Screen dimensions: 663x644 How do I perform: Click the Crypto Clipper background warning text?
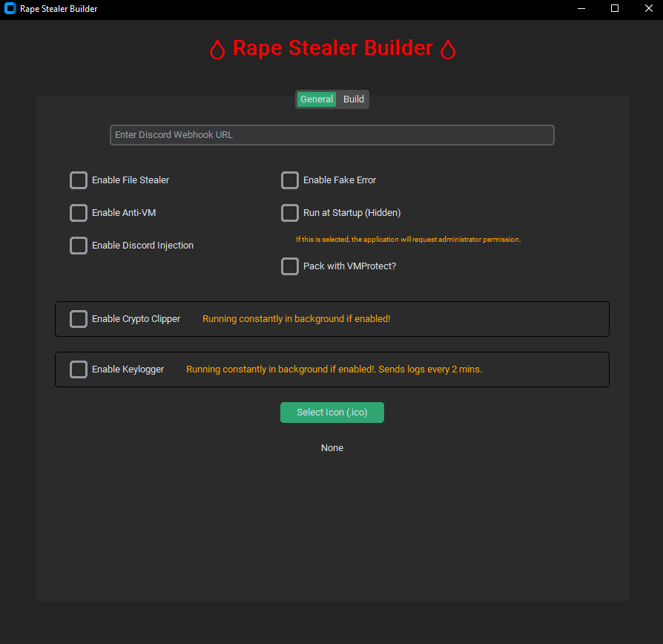pyautogui.click(x=297, y=319)
